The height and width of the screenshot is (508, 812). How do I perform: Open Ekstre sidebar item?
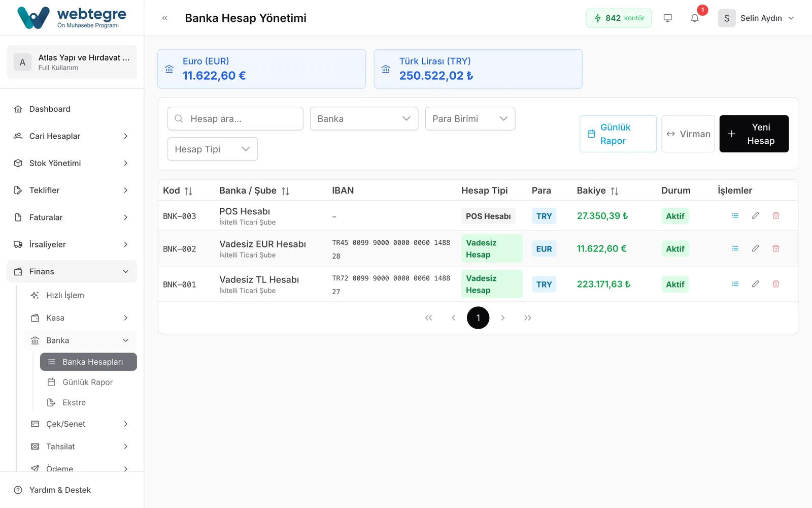(88, 402)
